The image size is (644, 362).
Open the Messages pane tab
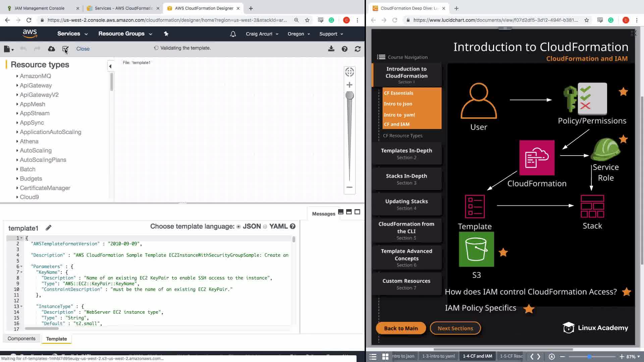(323, 214)
